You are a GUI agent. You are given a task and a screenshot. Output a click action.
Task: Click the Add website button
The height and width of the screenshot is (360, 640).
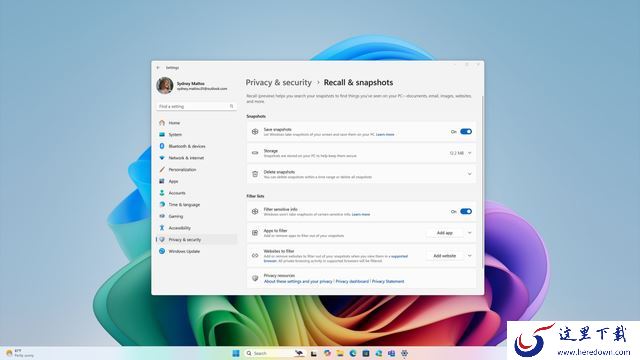pyautogui.click(x=444, y=256)
